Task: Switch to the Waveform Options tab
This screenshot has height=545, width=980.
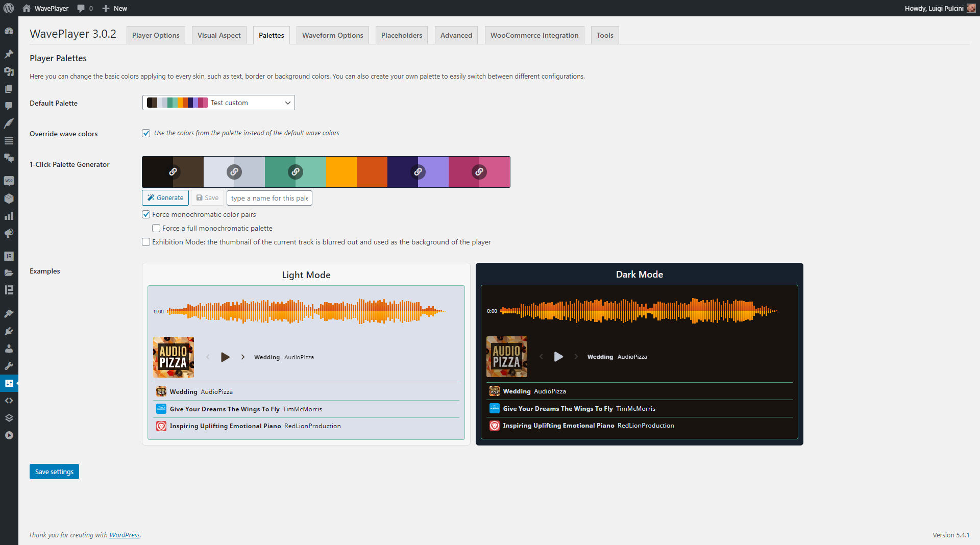Action: coord(333,35)
